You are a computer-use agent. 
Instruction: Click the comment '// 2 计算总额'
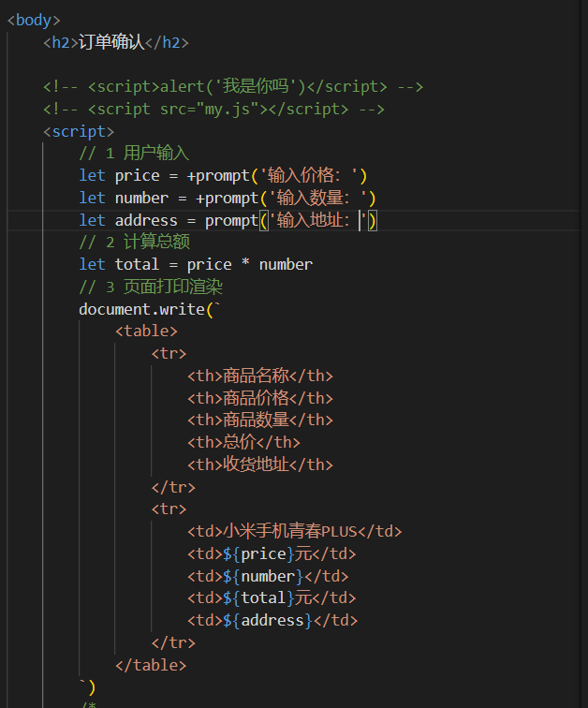pyautogui.click(x=134, y=242)
